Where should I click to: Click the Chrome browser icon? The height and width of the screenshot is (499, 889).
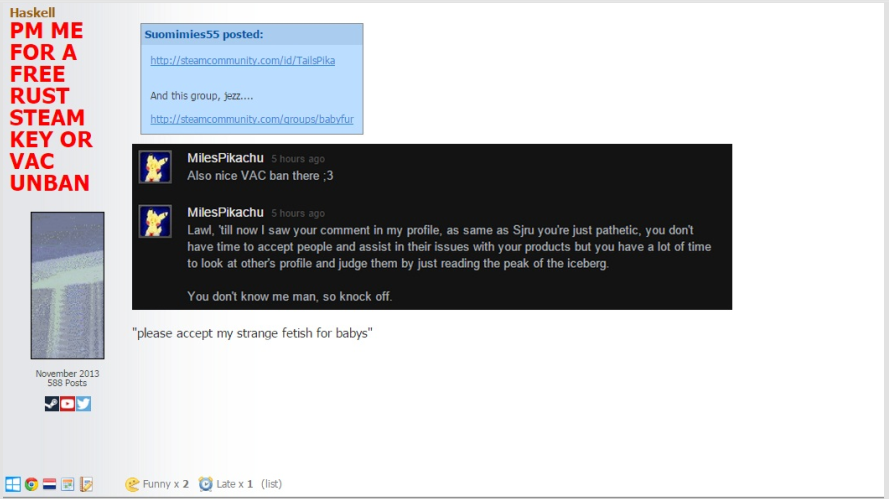pyautogui.click(x=31, y=484)
